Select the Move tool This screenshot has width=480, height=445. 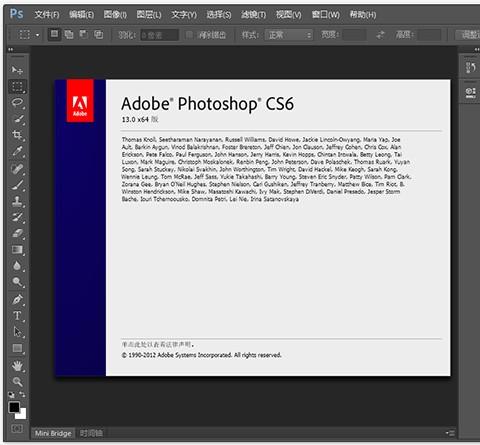pyautogui.click(x=17, y=70)
